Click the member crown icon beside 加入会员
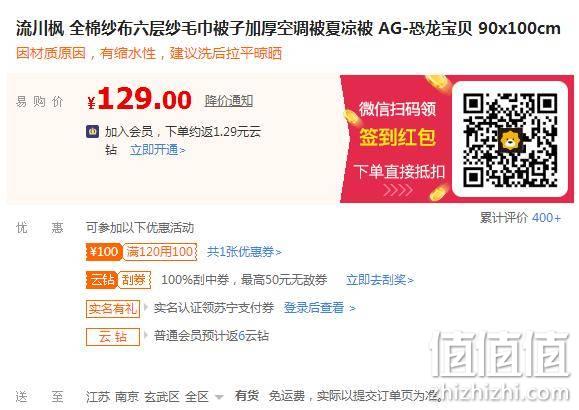 (93, 131)
